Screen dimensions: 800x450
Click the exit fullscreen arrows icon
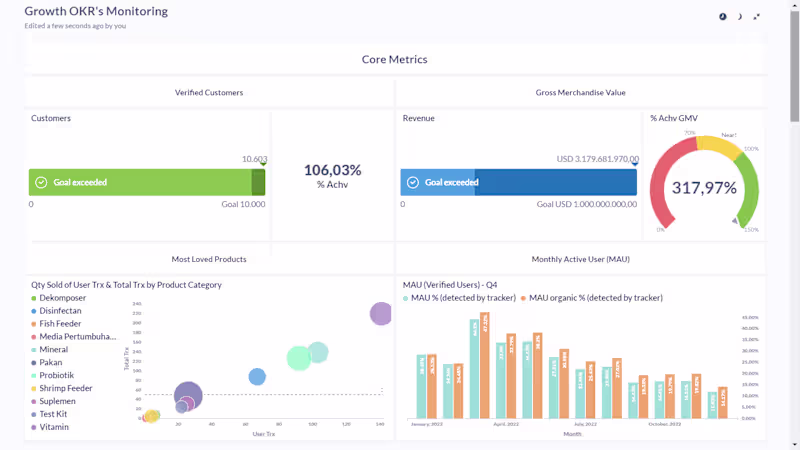point(756,17)
